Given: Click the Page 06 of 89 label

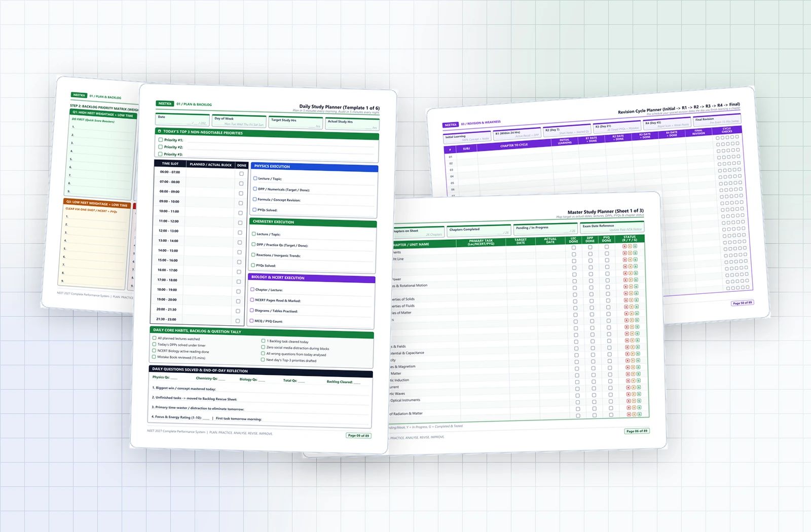Looking at the screenshot, I should 637,431.
